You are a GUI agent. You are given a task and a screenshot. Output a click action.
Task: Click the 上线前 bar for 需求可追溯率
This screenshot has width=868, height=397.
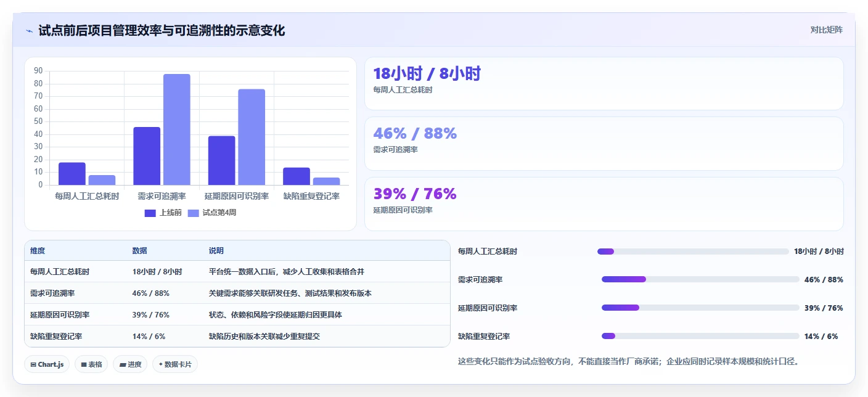(147, 156)
